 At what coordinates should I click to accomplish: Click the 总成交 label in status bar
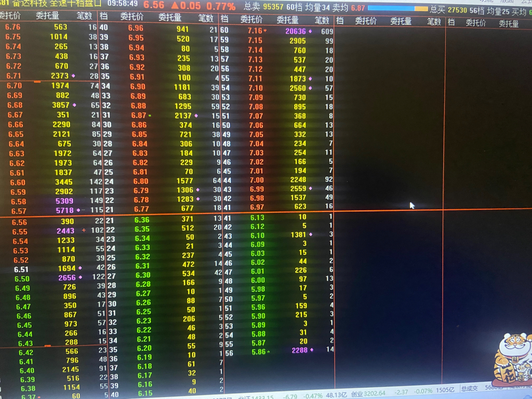tap(469, 389)
